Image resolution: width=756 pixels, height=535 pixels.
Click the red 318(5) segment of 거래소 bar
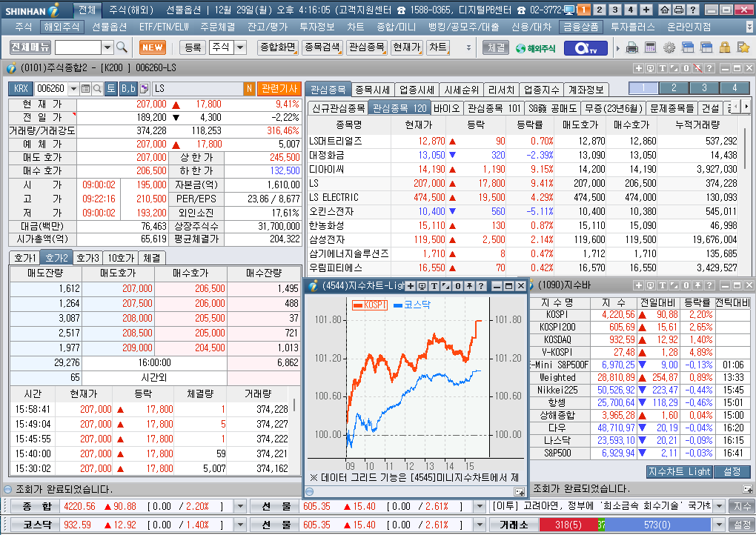(x=568, y=525)
